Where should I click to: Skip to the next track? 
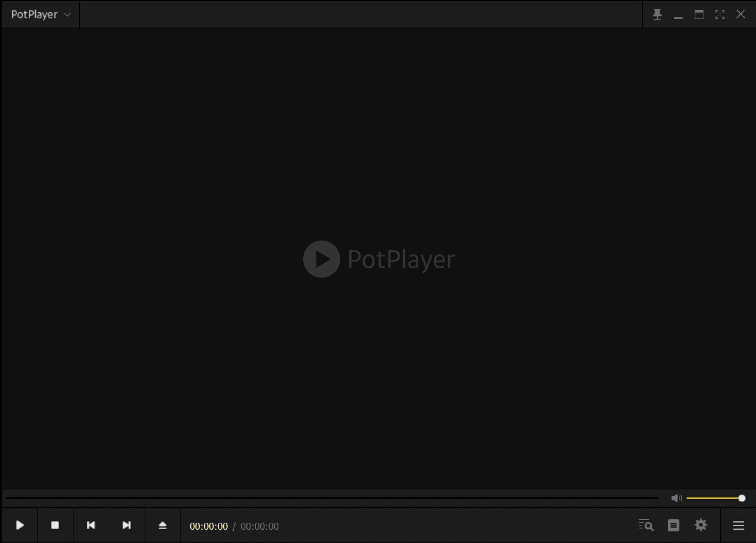(127, 525)
